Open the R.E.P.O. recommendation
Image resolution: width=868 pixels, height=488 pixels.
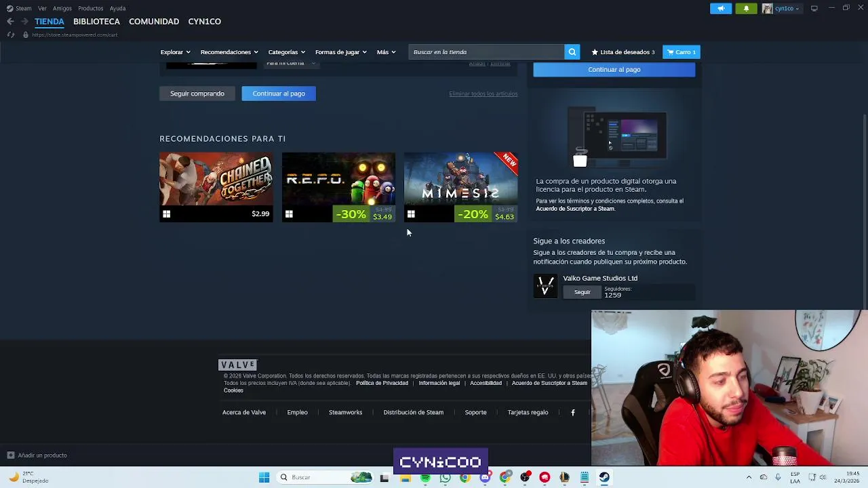point(338,188)
